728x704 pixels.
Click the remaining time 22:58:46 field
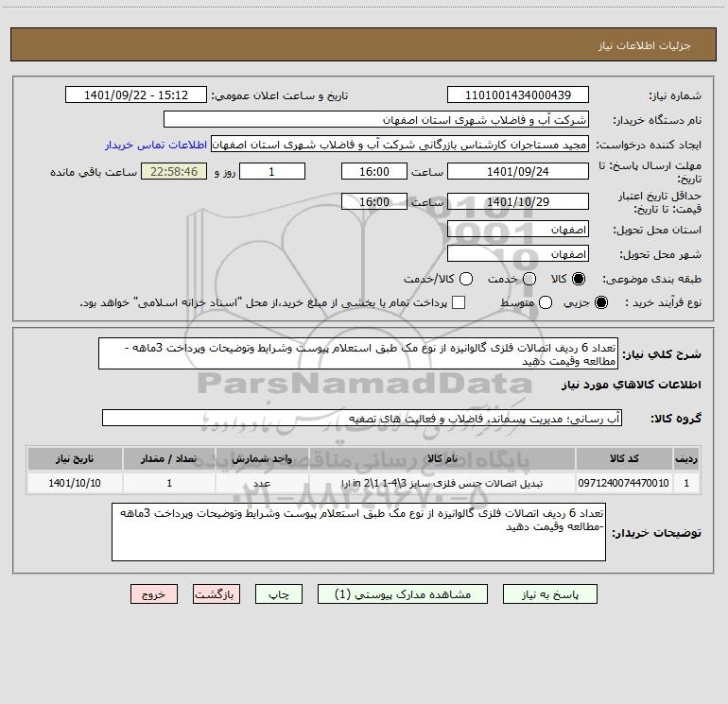click(174, 171)
